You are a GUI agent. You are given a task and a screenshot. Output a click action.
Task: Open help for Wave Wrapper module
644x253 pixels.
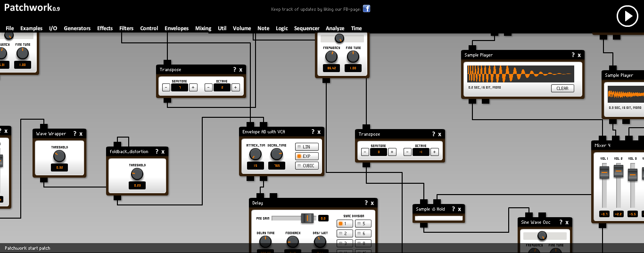click(x=74, y=134)
